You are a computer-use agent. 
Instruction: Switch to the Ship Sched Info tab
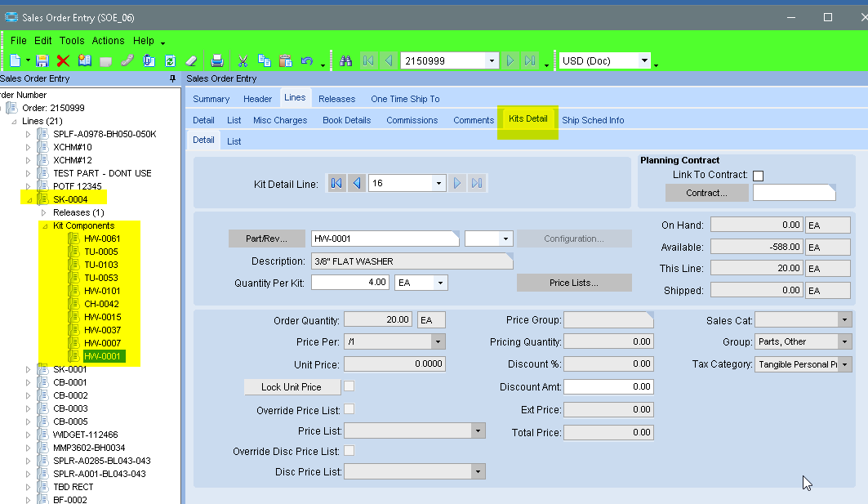[x=593, y=120]
